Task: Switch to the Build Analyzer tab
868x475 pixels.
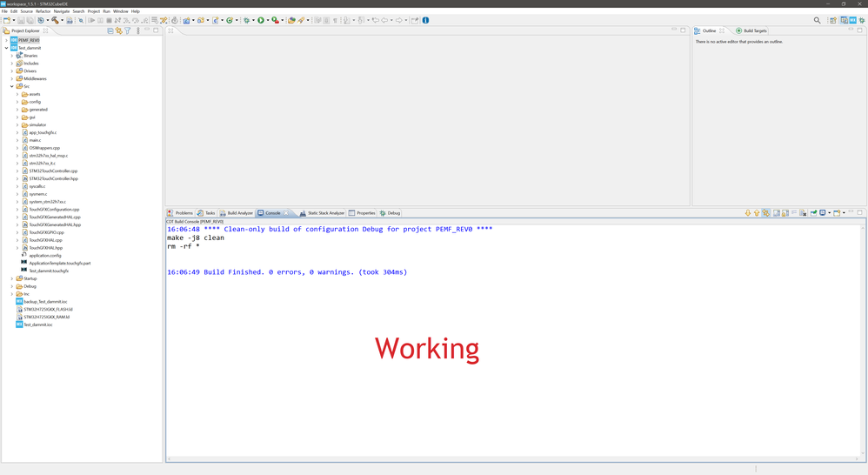Action: (x=236, y=212)
